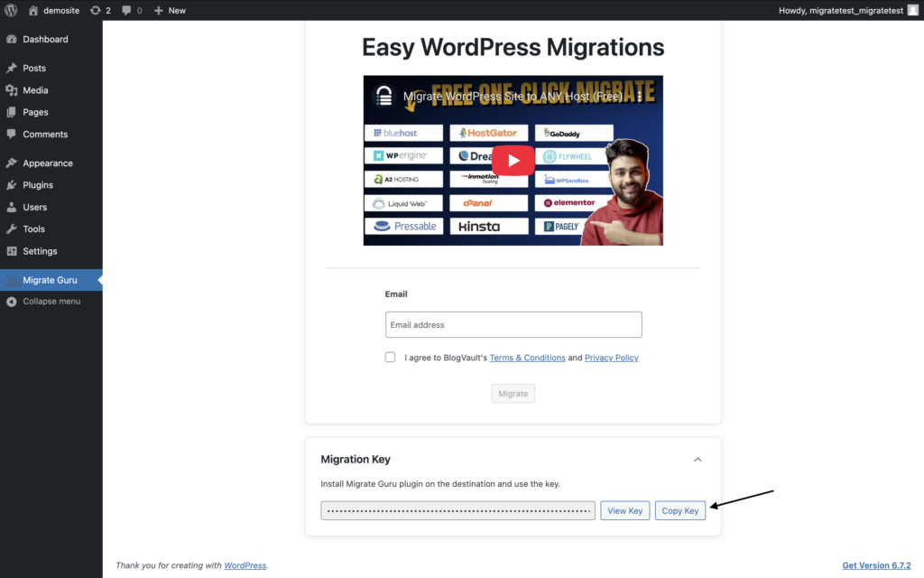Click the Collapse menu arrow icon
The height and width of the screenshot is (578, 924).
(12, 302)
